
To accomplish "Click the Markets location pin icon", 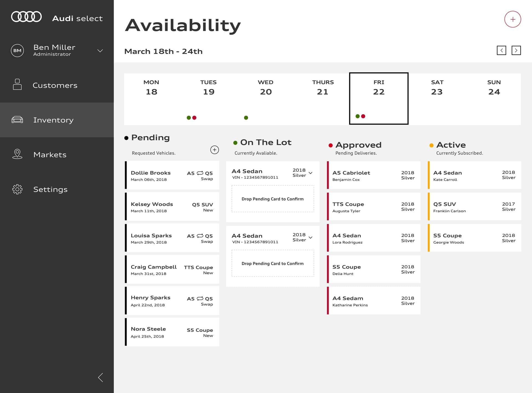I will 17,154.
